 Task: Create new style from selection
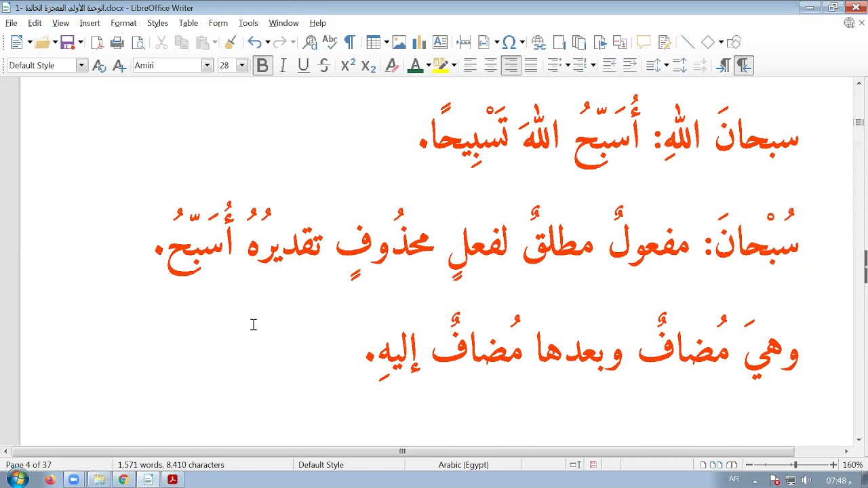119,65
